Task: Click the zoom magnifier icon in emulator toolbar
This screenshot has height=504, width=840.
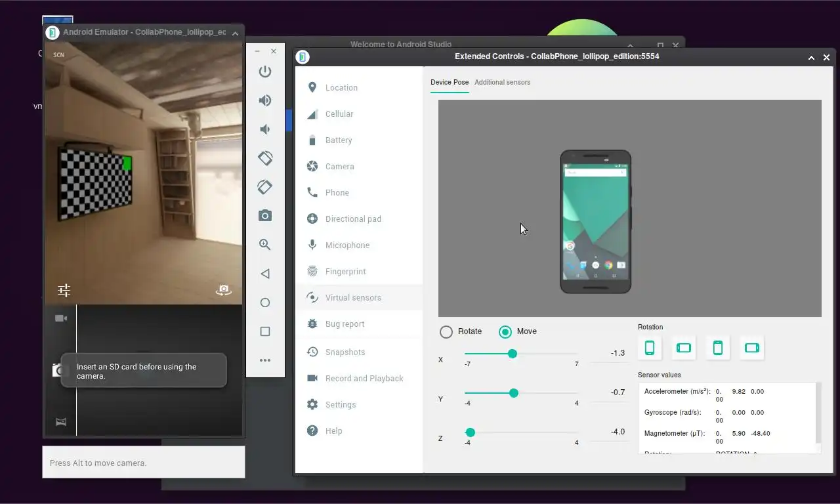Action: pyautogui.click(x=265, y=245)
